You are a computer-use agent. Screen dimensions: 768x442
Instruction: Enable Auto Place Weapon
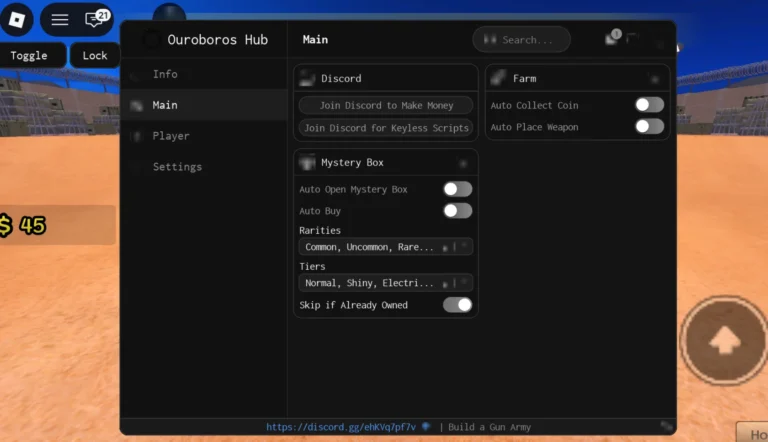649,127
